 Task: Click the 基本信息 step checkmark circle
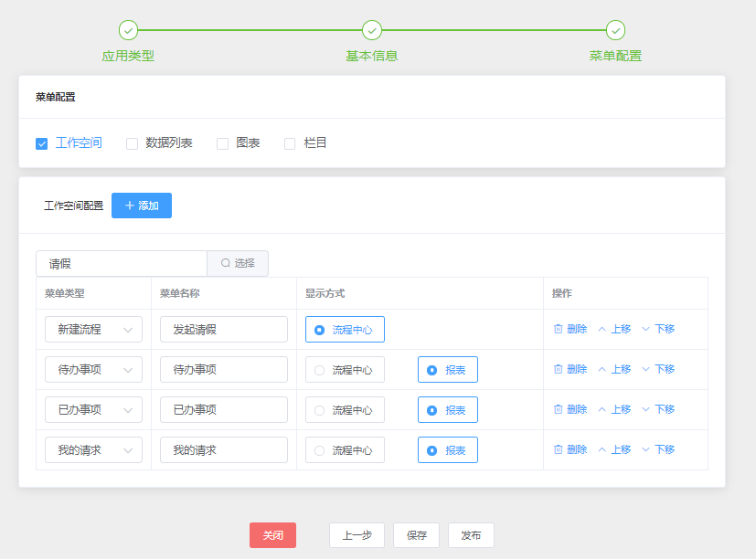pos(372,30)
